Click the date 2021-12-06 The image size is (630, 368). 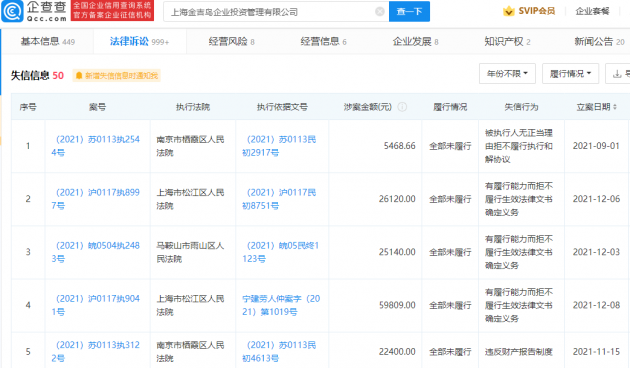coord(596,199)
